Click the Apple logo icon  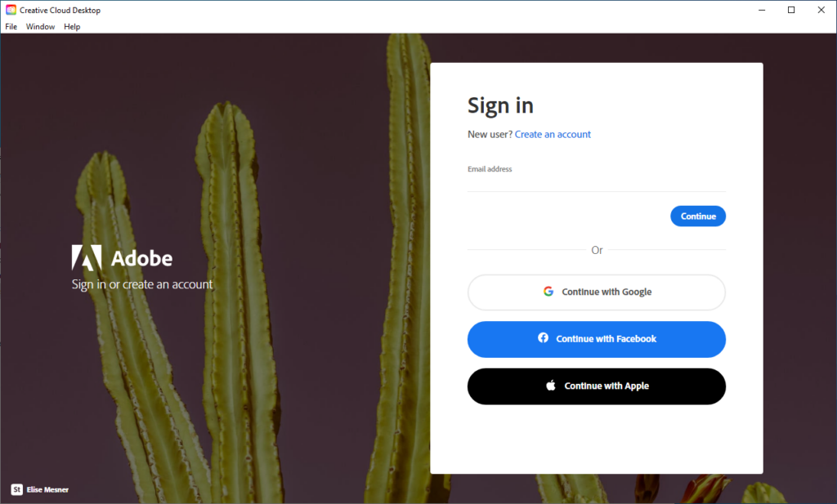click(x=551, y=385)
